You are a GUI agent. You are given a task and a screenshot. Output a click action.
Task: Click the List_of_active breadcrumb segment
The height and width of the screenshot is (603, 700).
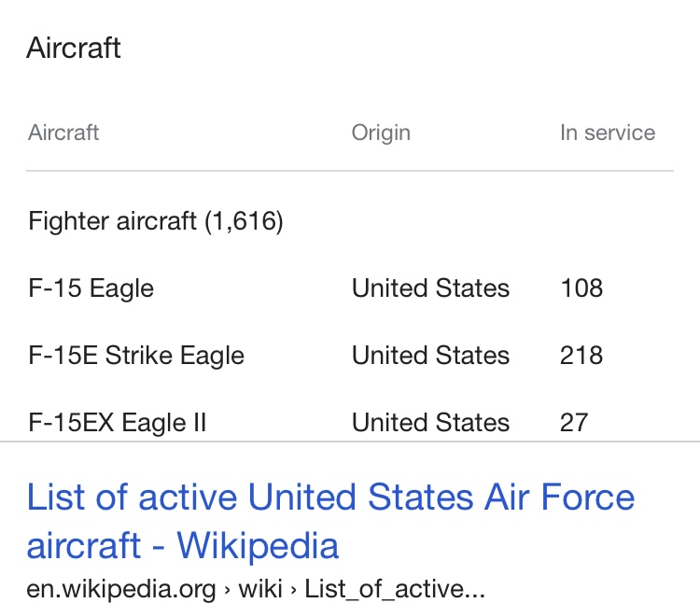(x=395, y=589)
